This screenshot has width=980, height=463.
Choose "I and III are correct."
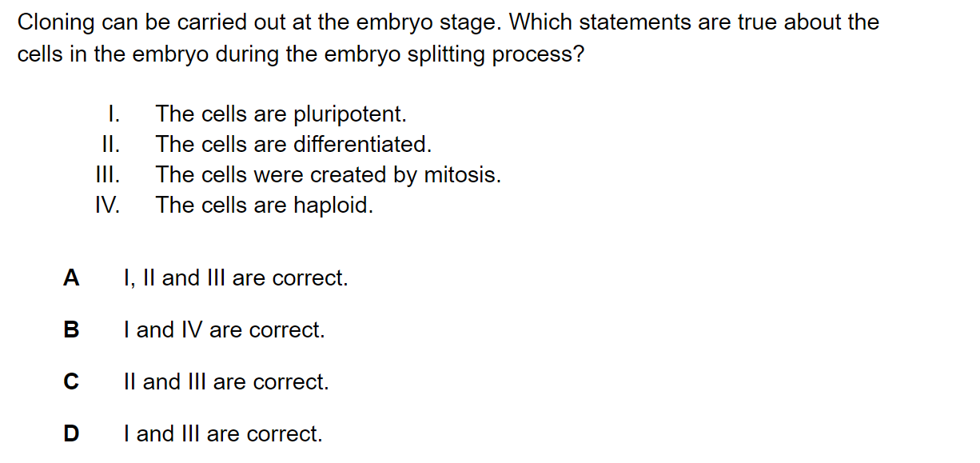pyautogui.click(x=223, y=434)
